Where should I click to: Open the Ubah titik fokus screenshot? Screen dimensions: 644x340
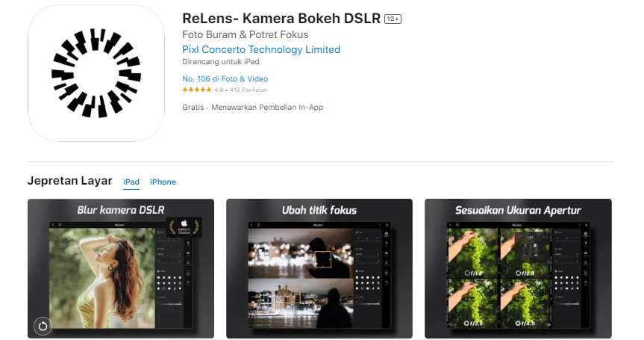click(319, 268)
